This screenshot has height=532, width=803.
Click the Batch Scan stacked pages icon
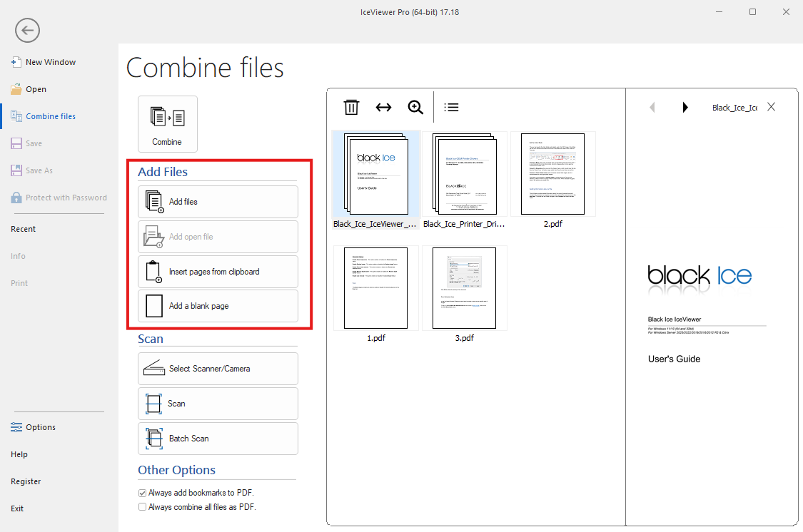point(154,439)
